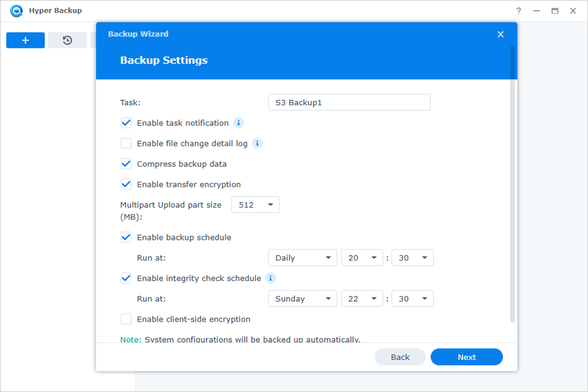Show info for integrity check schedule
The width and height of the screenshot is (588, 392).
(x=270, y=278)
